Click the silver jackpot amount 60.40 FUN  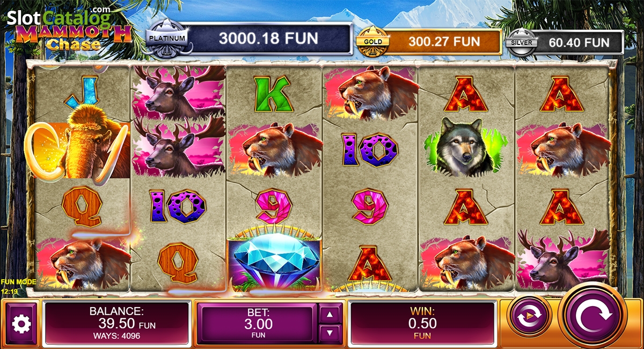[x=580, y=42]
